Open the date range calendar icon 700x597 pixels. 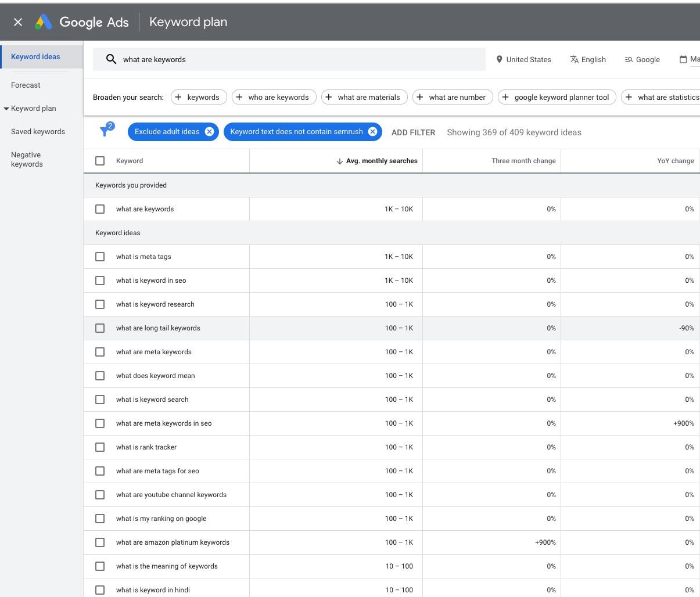point(683,59)
